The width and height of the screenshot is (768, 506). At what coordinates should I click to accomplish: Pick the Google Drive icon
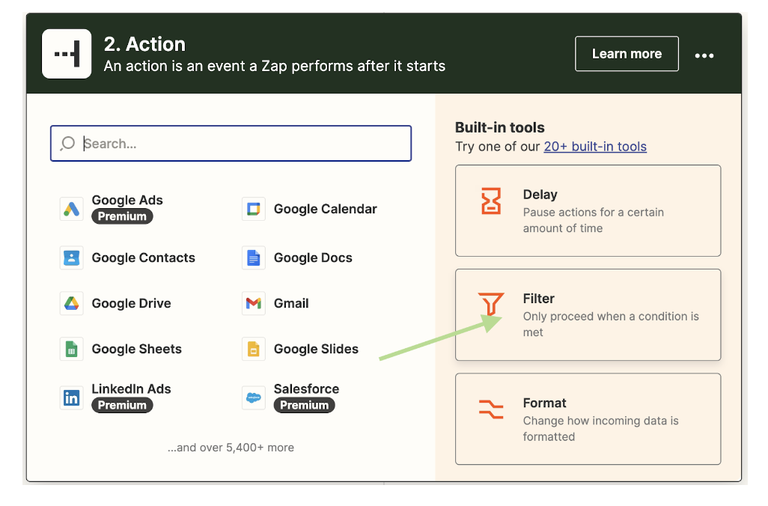click(x=72, y=303)
